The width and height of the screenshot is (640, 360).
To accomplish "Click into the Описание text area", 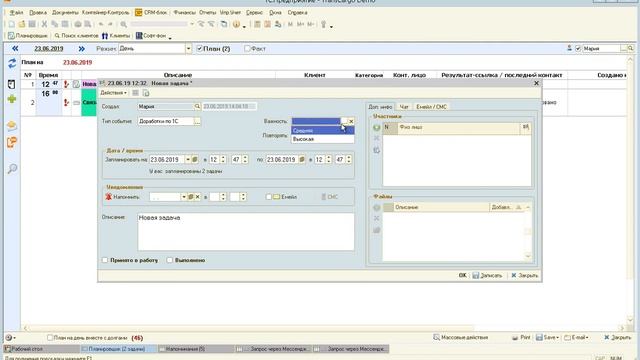I will coord(246,232).
